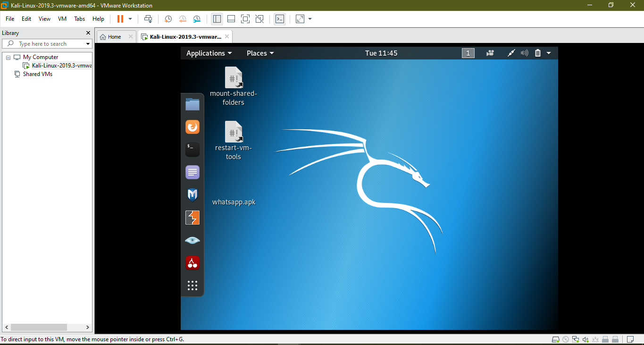Click the library search input field
Screen dimensions: 644x345
tap(46, 44)
